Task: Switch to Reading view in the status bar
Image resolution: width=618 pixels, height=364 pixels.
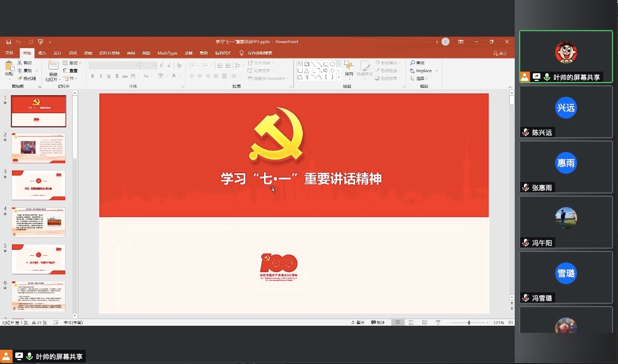Action: (425, 322)
